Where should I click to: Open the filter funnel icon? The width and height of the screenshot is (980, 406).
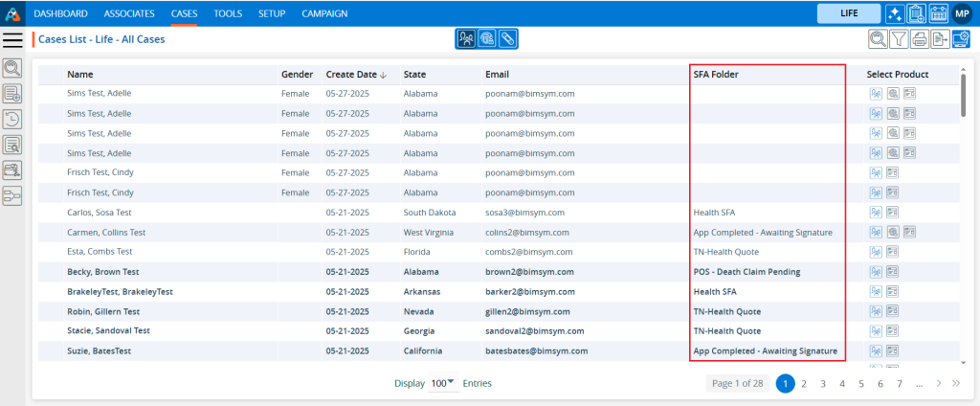pos(899,39)
